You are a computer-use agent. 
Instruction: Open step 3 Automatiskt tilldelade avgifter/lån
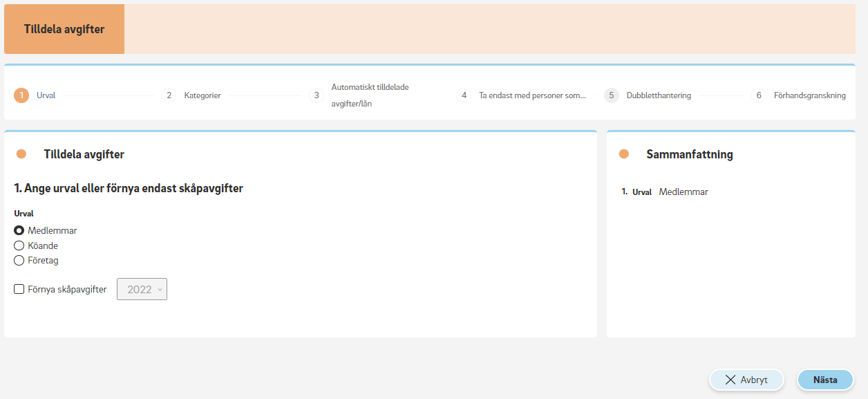(x=359, y=95)
